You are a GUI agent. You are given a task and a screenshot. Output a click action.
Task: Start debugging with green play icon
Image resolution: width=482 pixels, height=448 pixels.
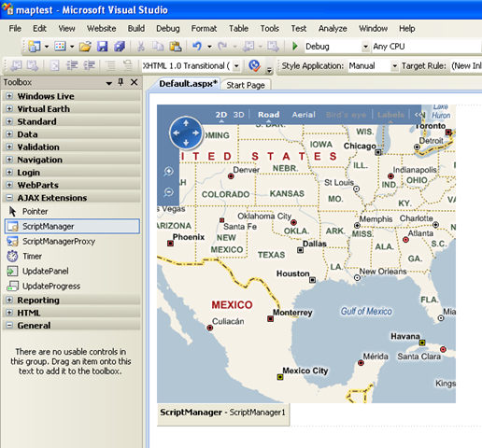pos(295,47)
